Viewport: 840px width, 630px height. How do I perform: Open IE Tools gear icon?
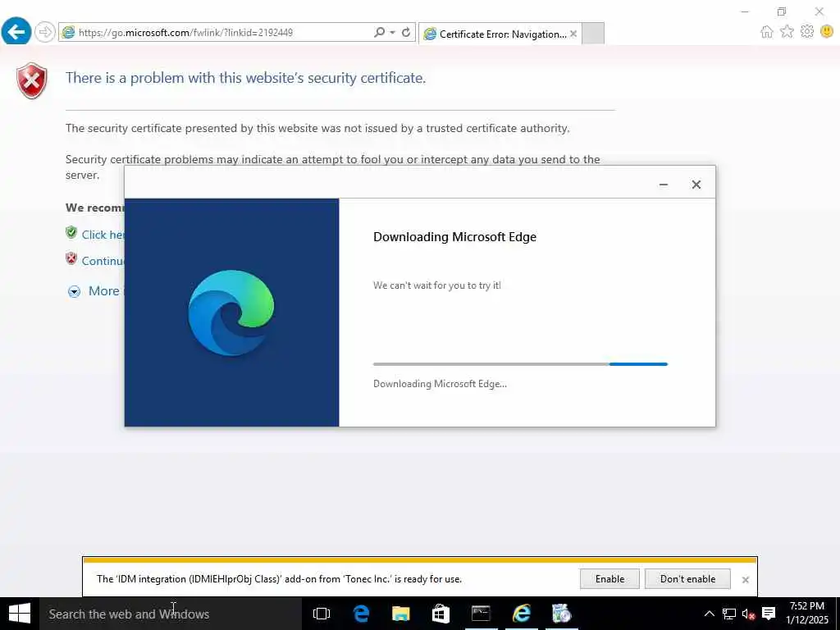click(807, 32)
